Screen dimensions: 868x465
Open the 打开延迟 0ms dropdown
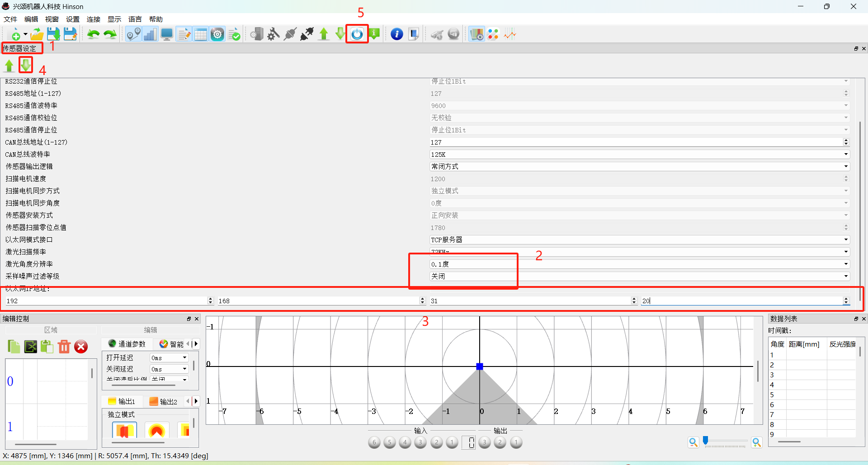tap(169, 358)
